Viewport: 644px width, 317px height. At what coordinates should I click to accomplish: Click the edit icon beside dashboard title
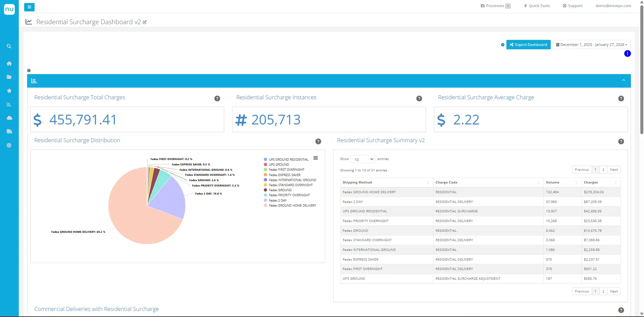[x=145, y=22]
